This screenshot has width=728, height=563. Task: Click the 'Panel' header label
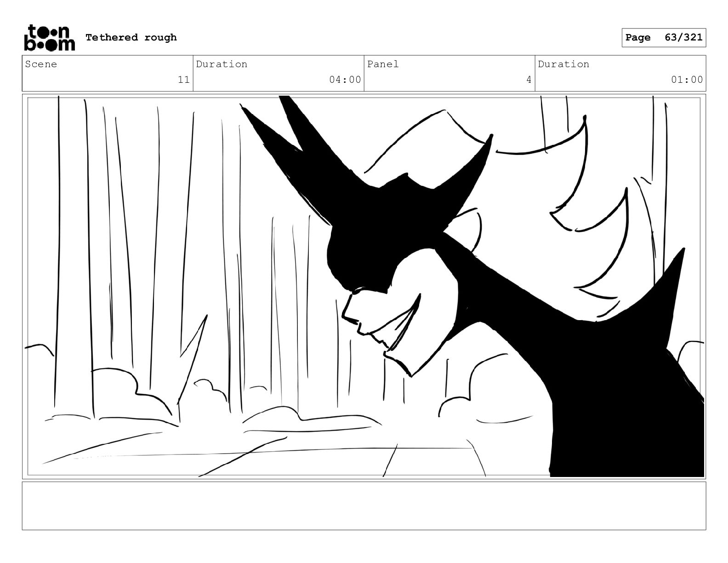point(383,64)
